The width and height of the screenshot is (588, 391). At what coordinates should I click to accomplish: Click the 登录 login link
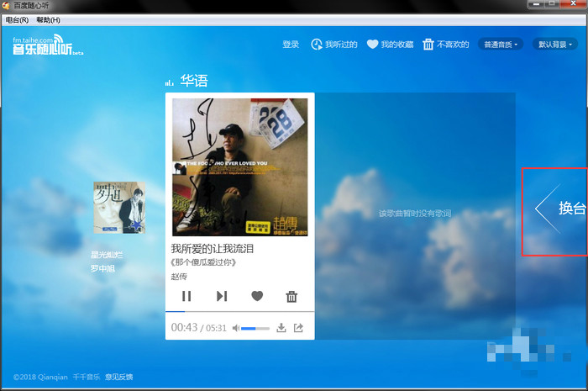[x=291, y=45]
